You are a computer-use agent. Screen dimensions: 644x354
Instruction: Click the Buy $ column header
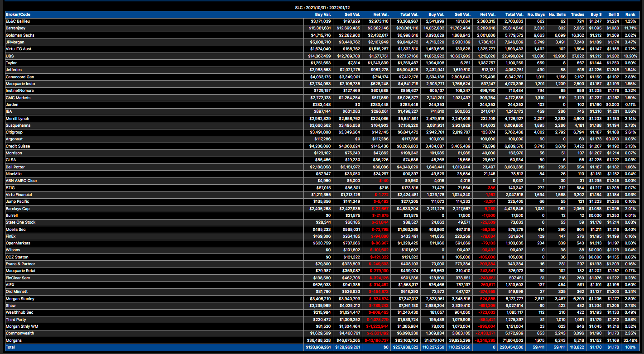pyautogui.click(x=595, y=14)
